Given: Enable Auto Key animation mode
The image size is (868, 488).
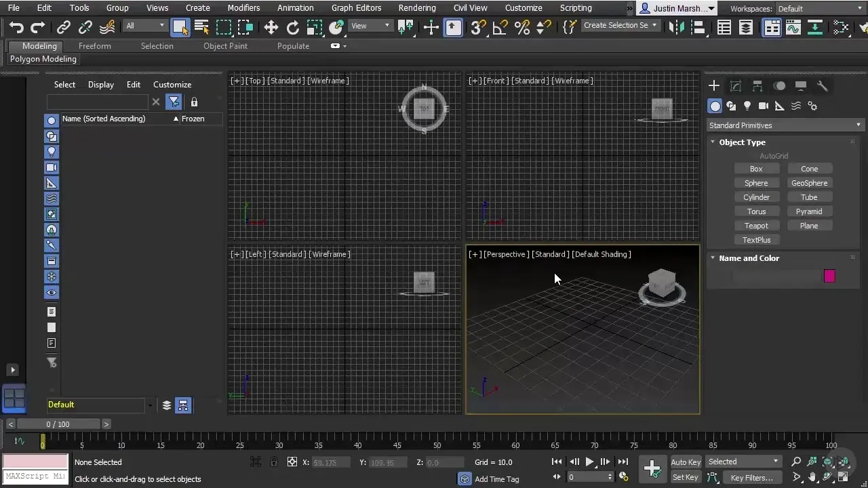Looking at the screenshot, I should (685, 462).
